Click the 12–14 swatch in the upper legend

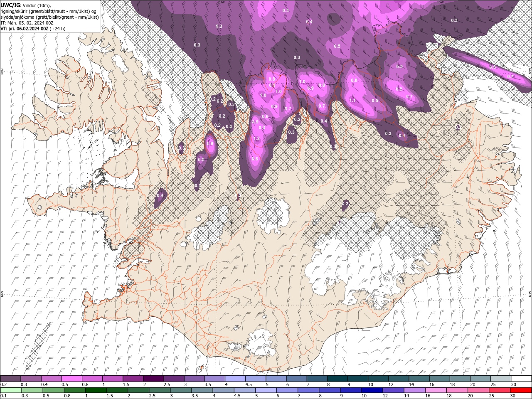(398, 379)
